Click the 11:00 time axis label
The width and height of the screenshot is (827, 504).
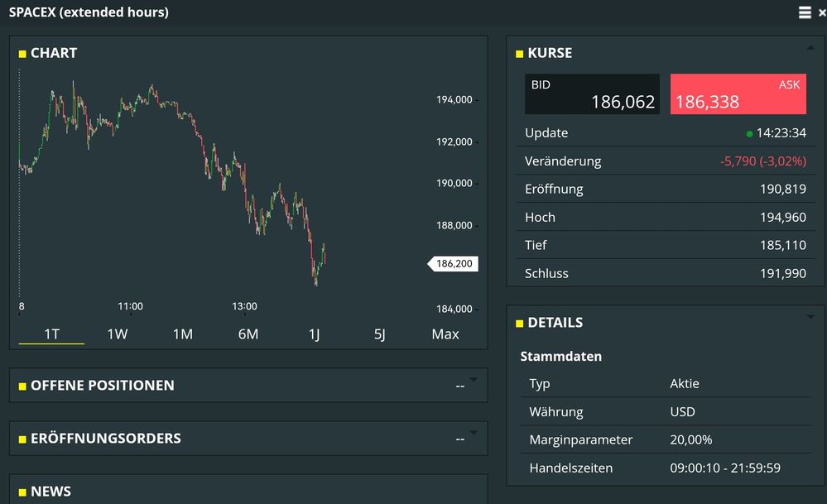coord(130,306)
